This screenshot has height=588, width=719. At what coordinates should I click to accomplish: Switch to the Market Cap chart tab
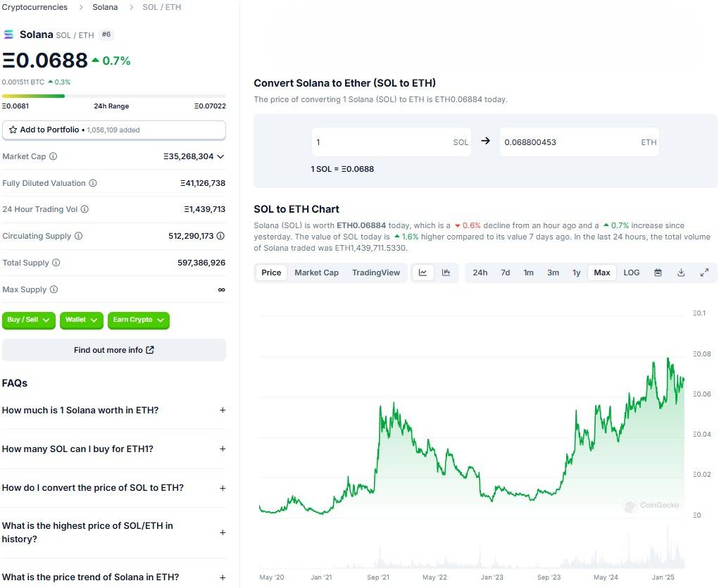(x=316, y=273)
